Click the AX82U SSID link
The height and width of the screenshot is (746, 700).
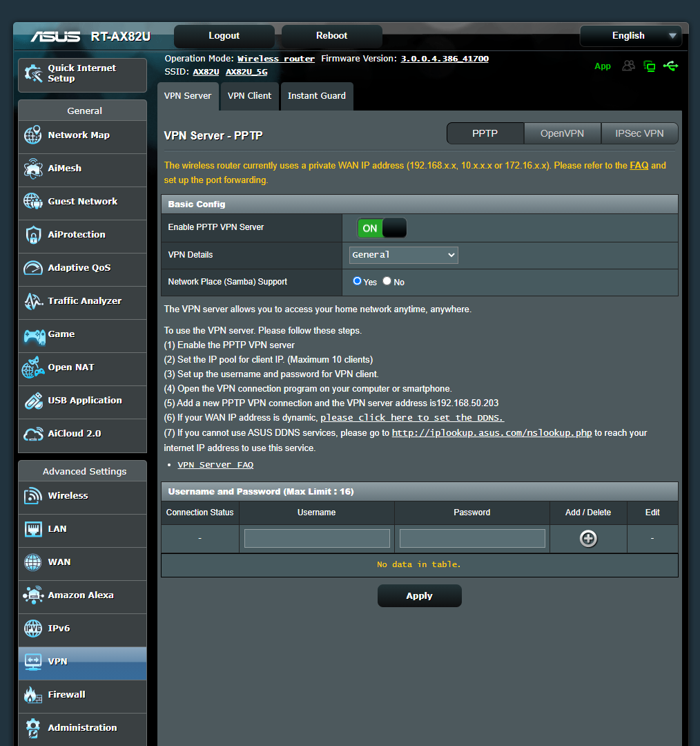[x=206, y=72]
